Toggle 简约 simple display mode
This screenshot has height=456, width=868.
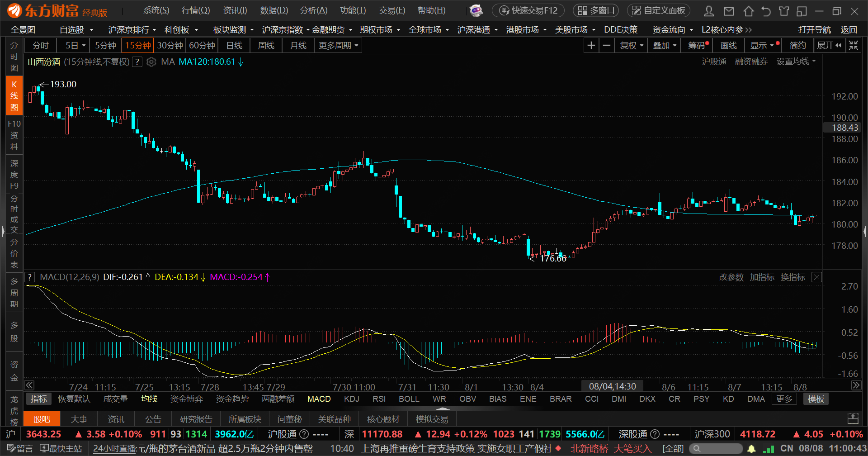pos(797,45)
